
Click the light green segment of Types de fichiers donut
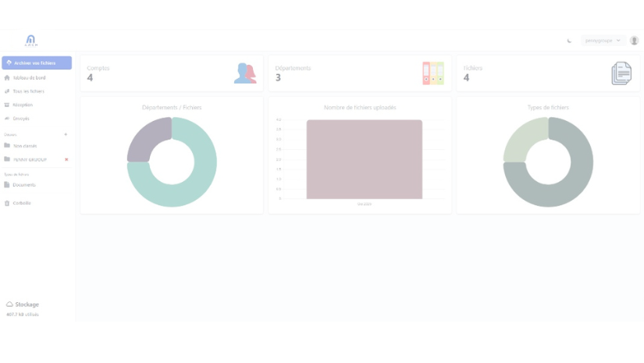[524, 137]
